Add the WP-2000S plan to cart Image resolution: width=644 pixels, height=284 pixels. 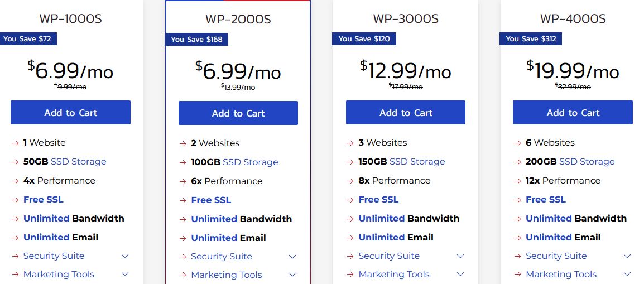pos(238,113)
